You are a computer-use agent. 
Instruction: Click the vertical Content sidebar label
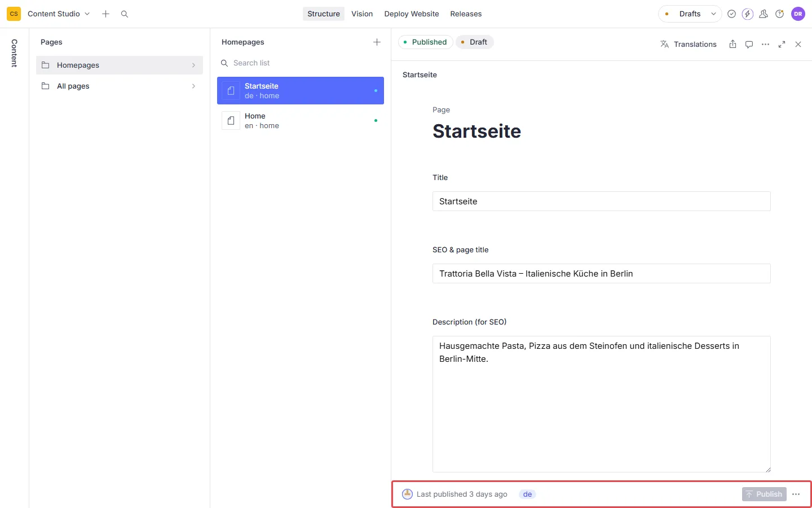point(14,53)
